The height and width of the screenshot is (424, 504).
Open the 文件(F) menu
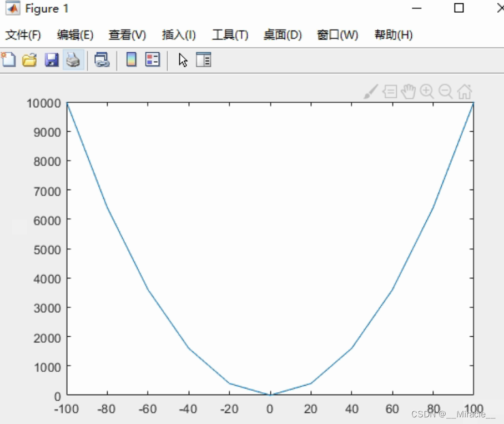[23, 34]
